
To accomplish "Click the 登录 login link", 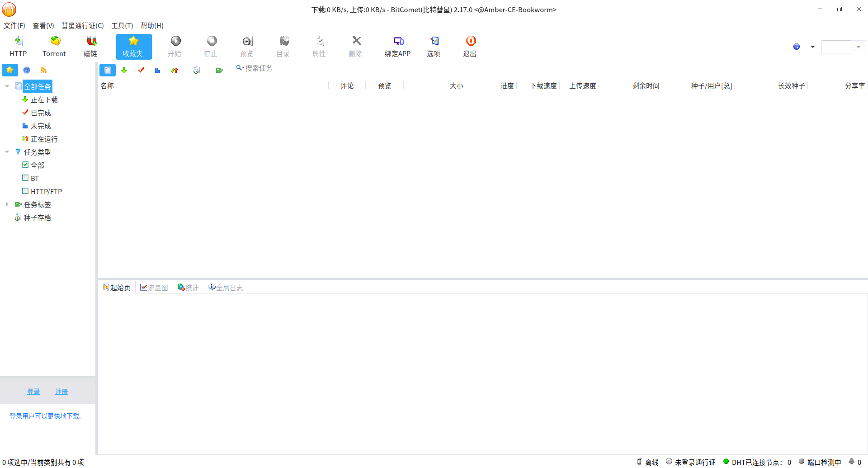I will (33, 392).
